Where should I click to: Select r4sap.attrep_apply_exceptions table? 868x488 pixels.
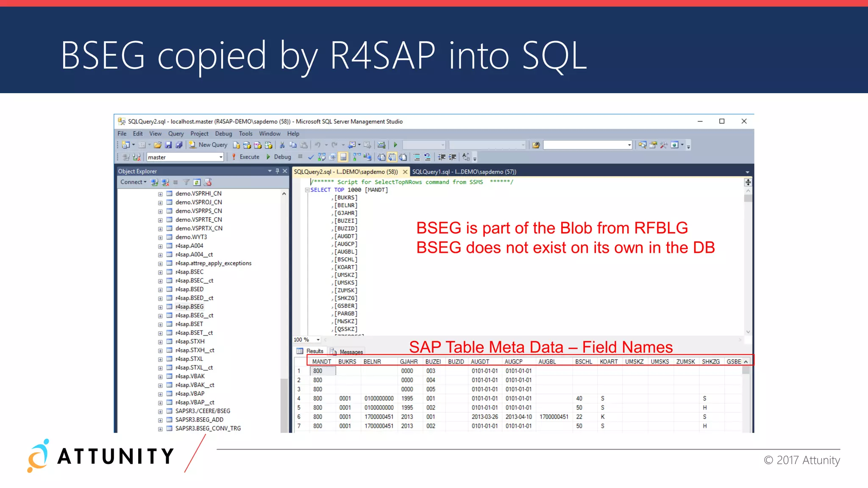click(213, 263)
